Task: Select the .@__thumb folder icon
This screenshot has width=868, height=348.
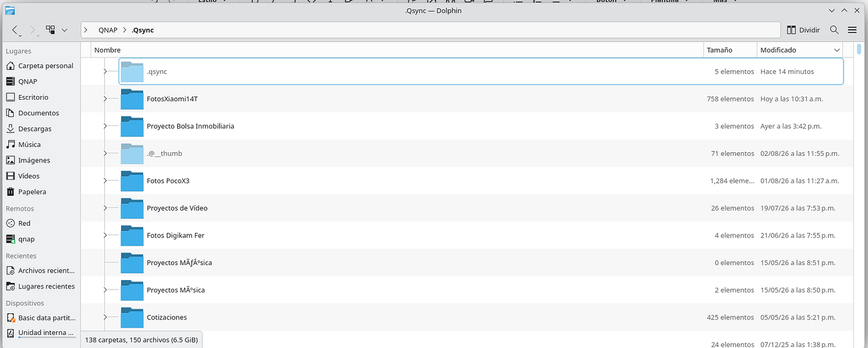Action: (x=132, y=153)
